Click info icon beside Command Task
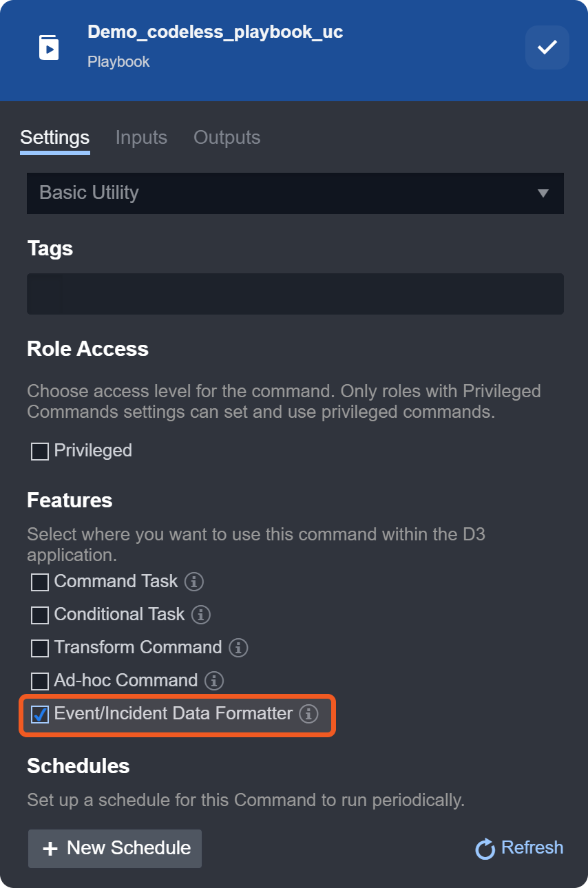588x888 pixels. [x=194, y=582]
